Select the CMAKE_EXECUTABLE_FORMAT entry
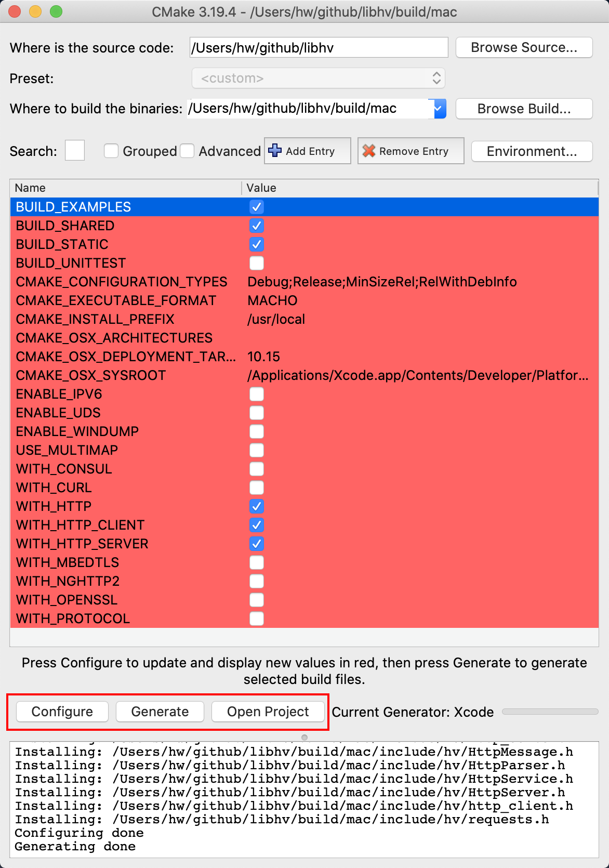This screenshot has height=868, width=609. pyautogui.click(x=116, y=300)
